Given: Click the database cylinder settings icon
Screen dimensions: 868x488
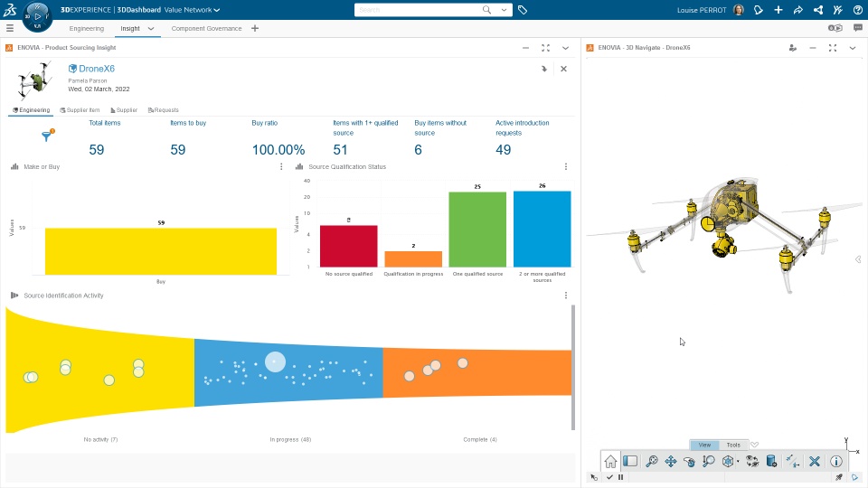Looking at the screenshot, I should [x=771, y=461].
